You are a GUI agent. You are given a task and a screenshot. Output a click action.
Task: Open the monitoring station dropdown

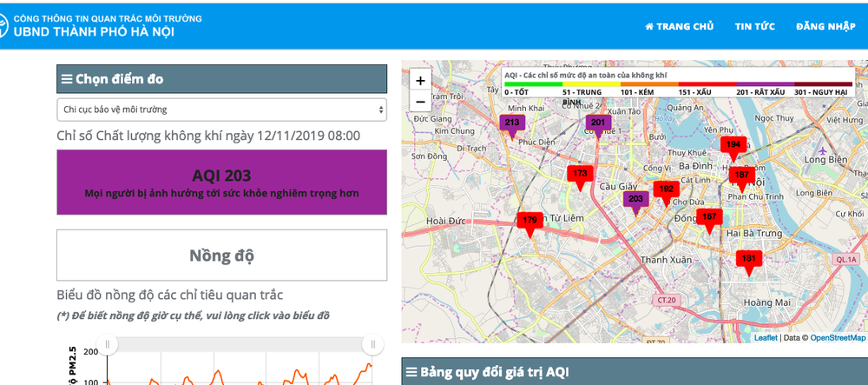coord(221,110)
